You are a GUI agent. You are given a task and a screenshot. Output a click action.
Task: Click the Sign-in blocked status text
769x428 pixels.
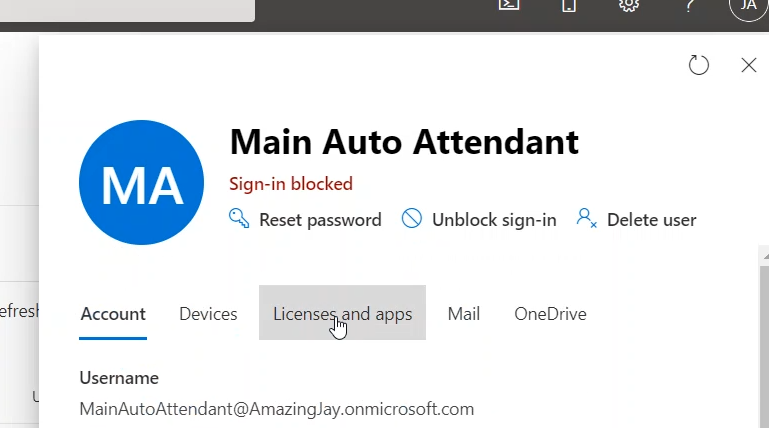click(291, 184)
